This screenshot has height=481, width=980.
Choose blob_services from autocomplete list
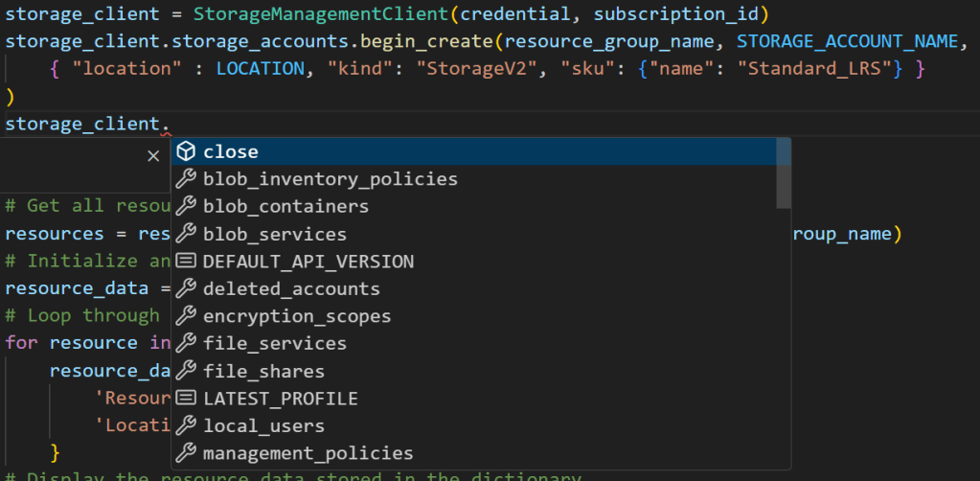[274, 234]
